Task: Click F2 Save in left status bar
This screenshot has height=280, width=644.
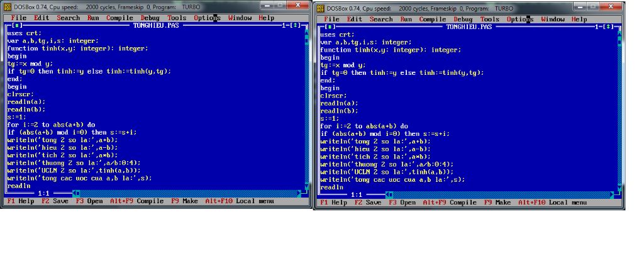Action: [55, 201]
